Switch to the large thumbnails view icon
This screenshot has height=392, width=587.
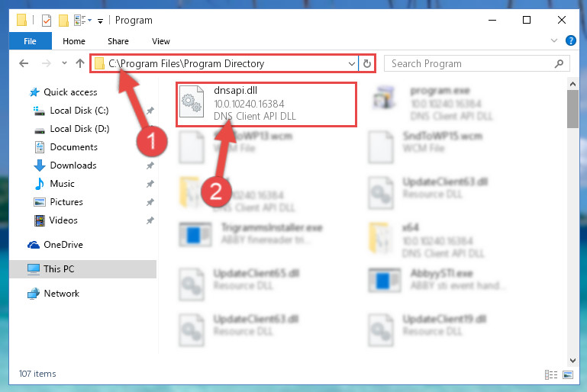568,374
